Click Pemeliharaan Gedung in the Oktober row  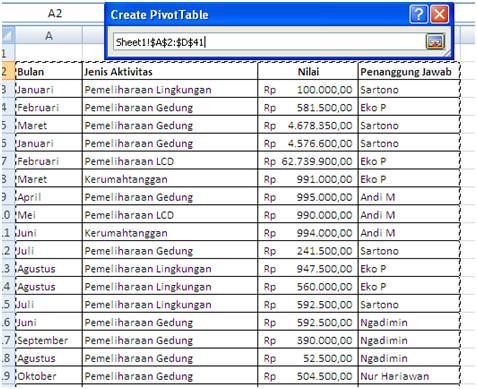tap(170, 376)
